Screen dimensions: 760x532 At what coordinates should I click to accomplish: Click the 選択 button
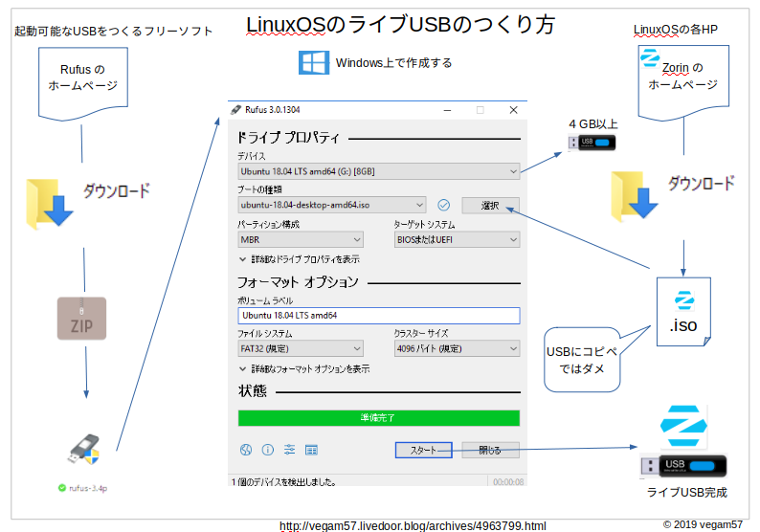pyautogui.click(x=490, y=206)
